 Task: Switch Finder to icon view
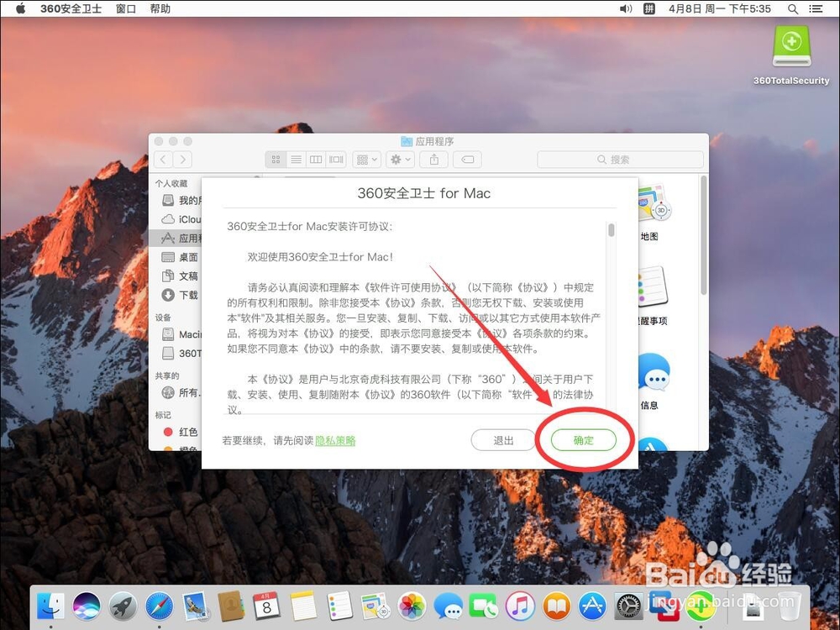coord(276,159)
